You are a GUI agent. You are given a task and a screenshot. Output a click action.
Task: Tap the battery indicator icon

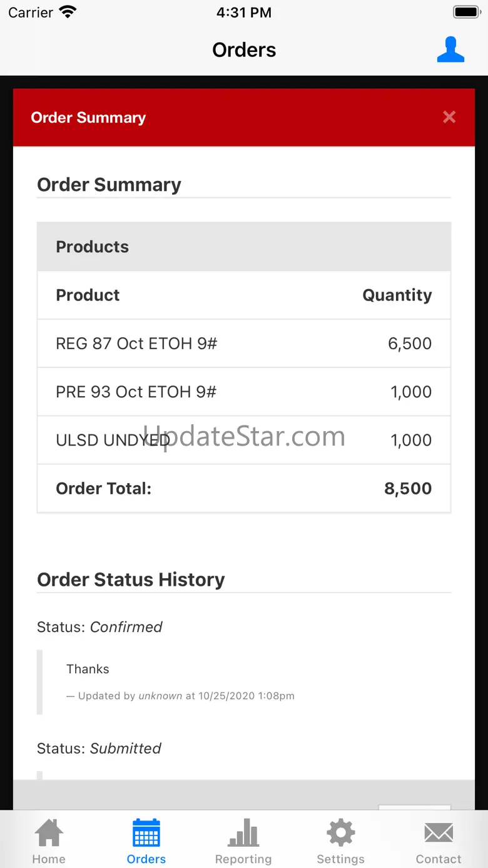(x=466, y=12)
